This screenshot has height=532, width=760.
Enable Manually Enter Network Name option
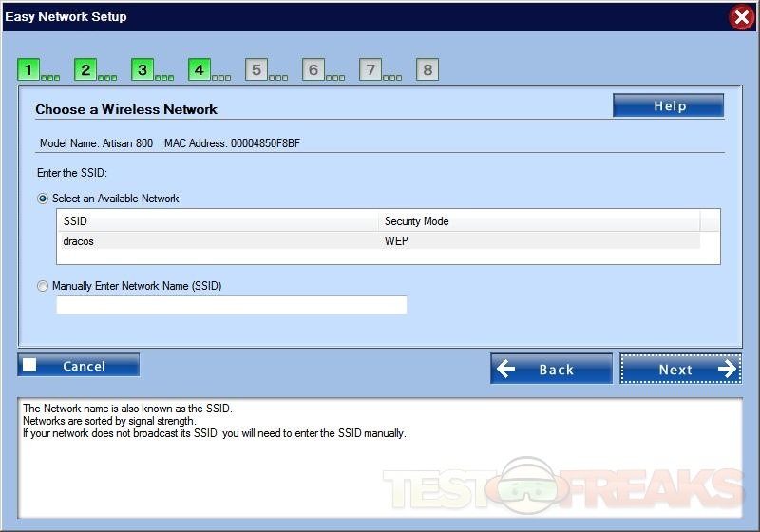pyautogui.click(x=43, y=286)
